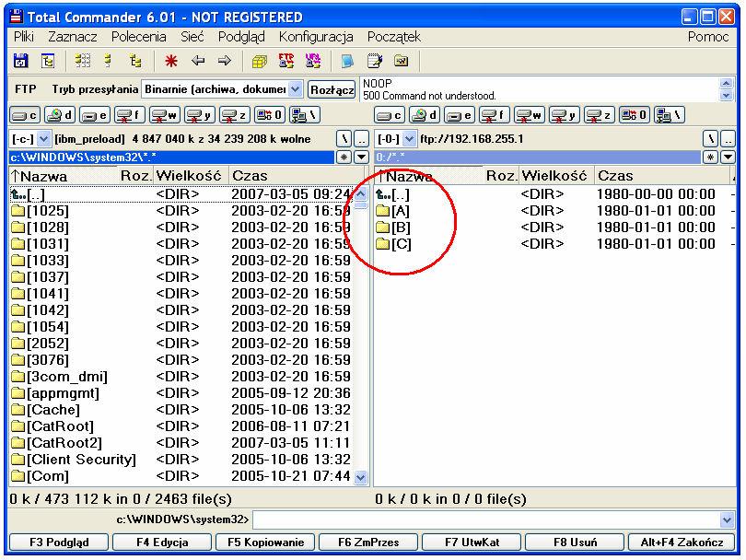Viewport: 746px width, 560px height.
Task: Go to parent directory button in right panel
Action: point(728,139)
